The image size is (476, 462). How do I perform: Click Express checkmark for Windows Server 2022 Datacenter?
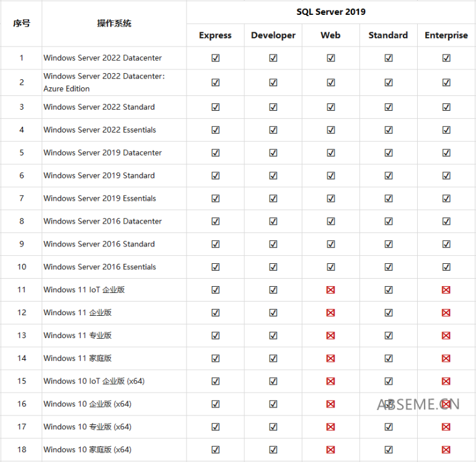pyautogui.click(x=215, y=58)
